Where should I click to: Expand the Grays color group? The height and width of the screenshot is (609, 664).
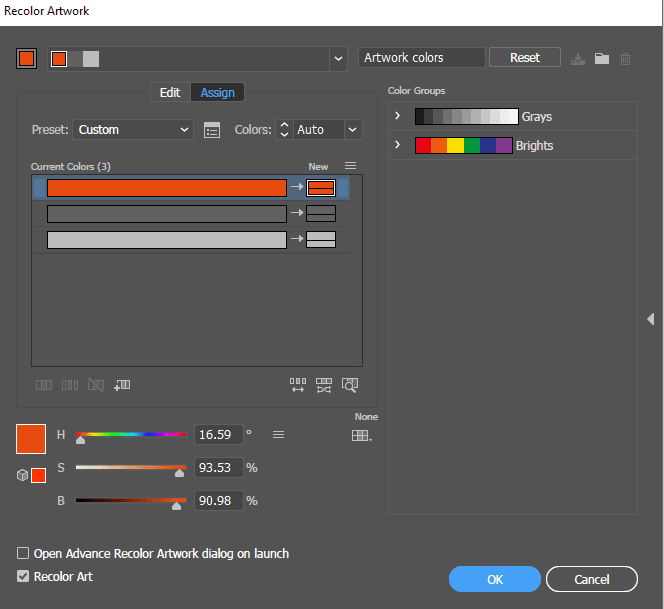[397, 116]
